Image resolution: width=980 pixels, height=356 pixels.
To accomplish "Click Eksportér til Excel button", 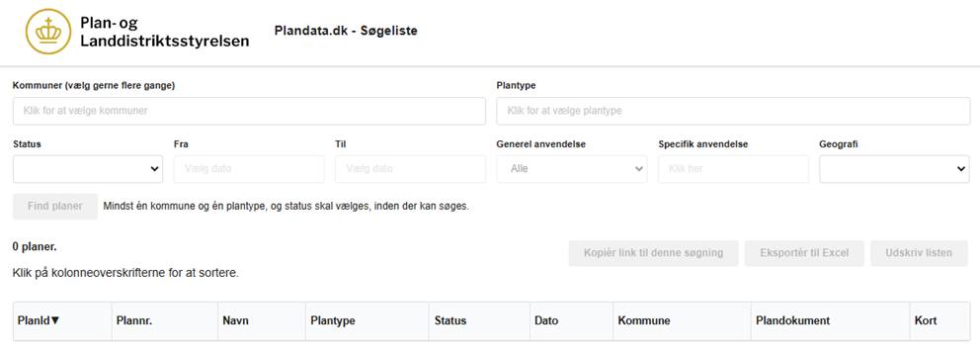I will [x=804, y=253].
